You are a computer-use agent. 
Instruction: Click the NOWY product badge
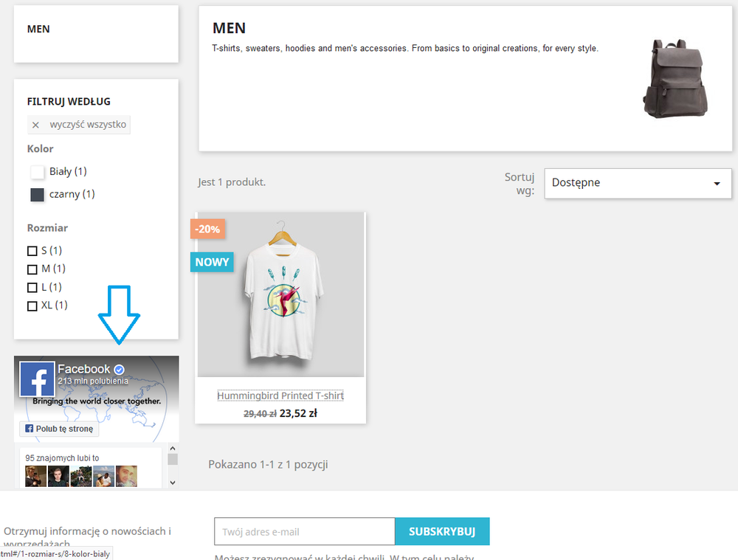(x=212, y=262)
